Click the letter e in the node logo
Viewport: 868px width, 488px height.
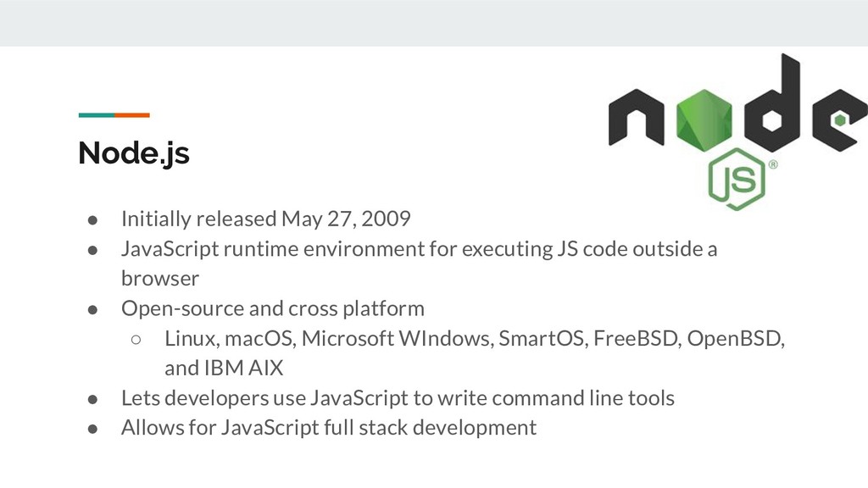[x=840, y=119]
